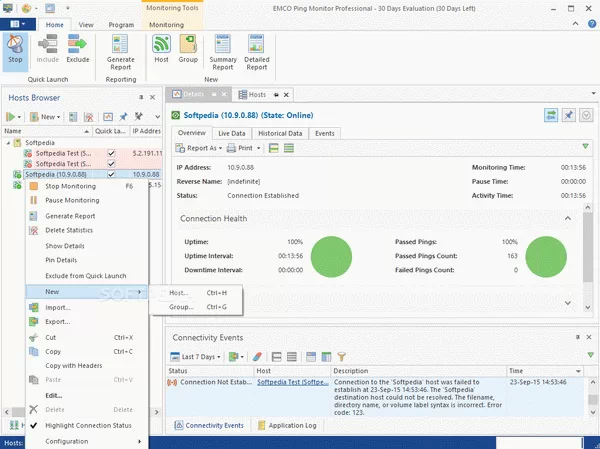Click the Generate Report ribbon icon

pyautogui.click(x=121, y=50)
